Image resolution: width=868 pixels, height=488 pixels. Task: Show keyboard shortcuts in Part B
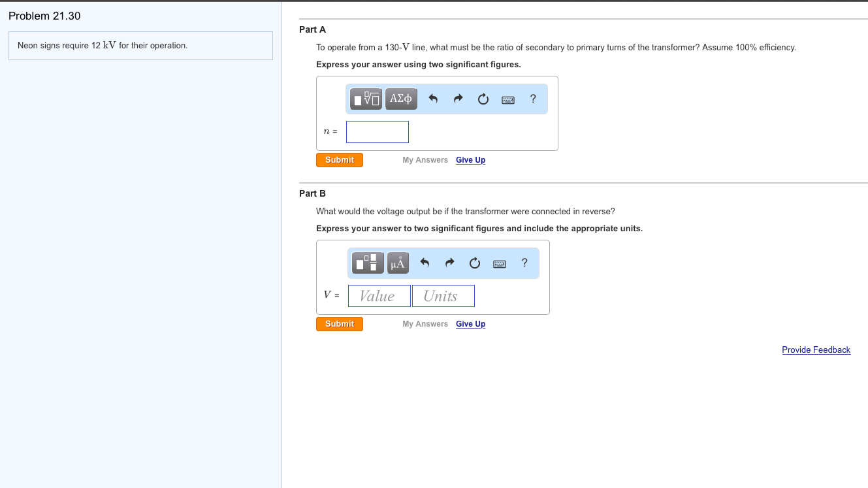point(500,264)
